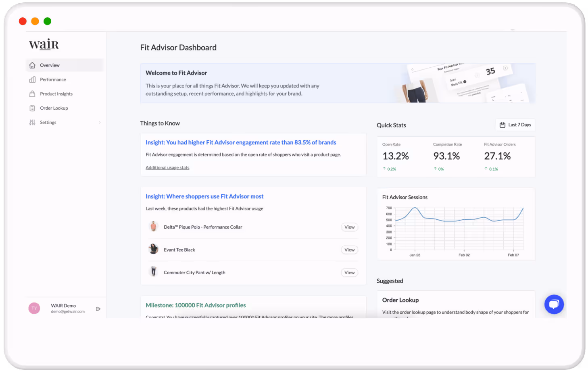Click the calendar icon beside Last 7 Days
The image size is (588, 375).
[x=503, y=125]
